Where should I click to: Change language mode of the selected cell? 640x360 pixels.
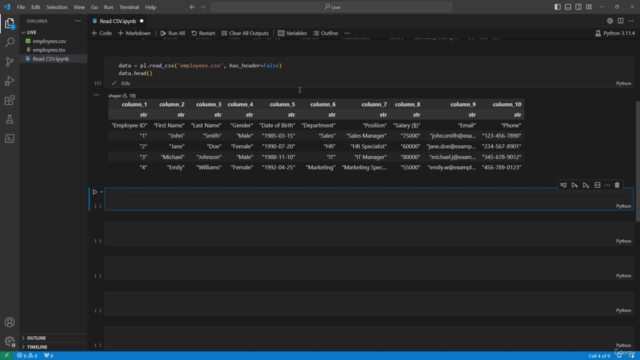coord(623,206)
